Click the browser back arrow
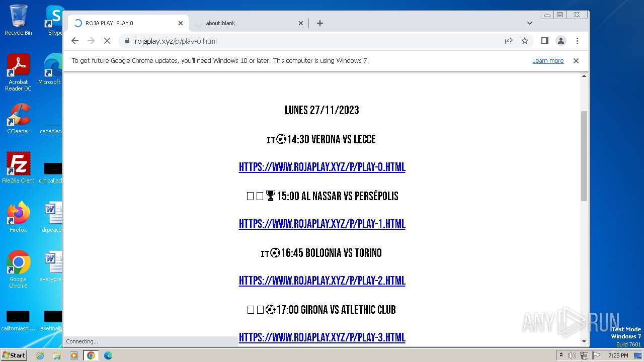The image size is (644, 362). 75,41
